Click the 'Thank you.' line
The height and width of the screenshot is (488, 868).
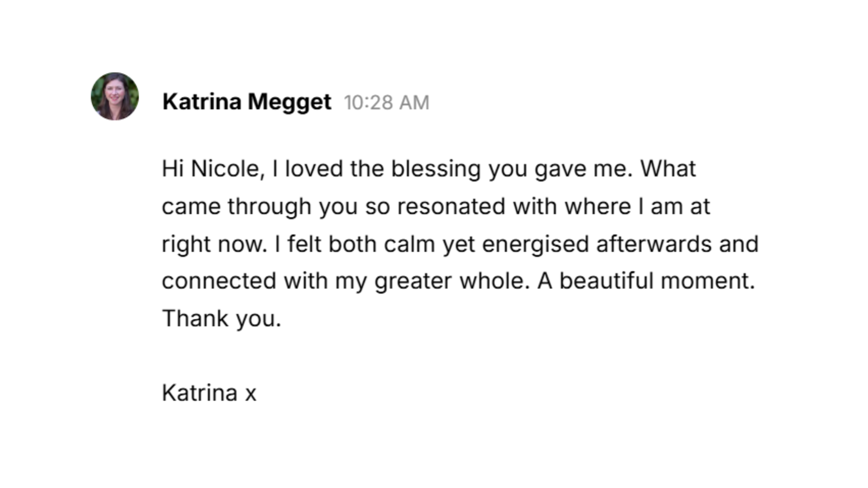coord(221,319)
